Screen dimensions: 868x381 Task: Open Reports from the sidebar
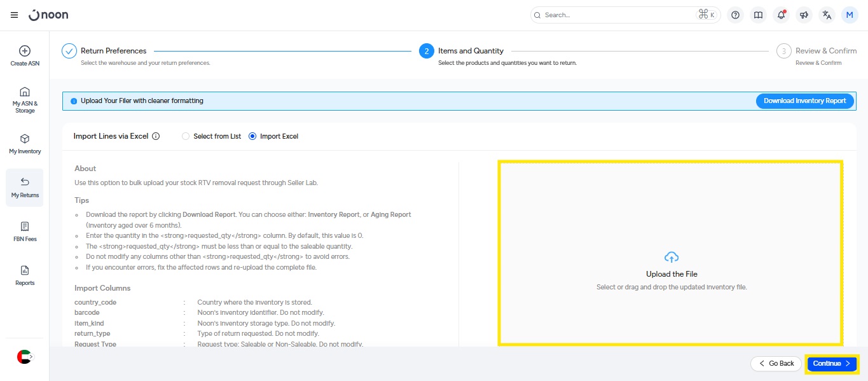click(x=25, y=275)
